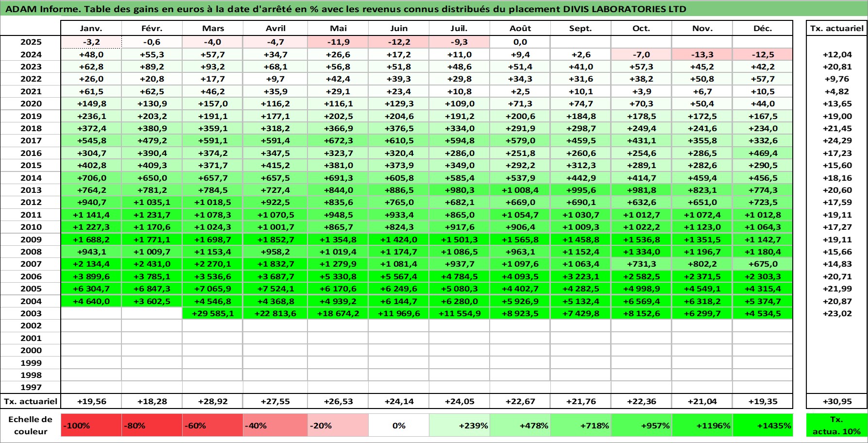Click the +239% light green swatch
Image resolution: width=868 pixels, height=443 pixels.
(459, 426)
